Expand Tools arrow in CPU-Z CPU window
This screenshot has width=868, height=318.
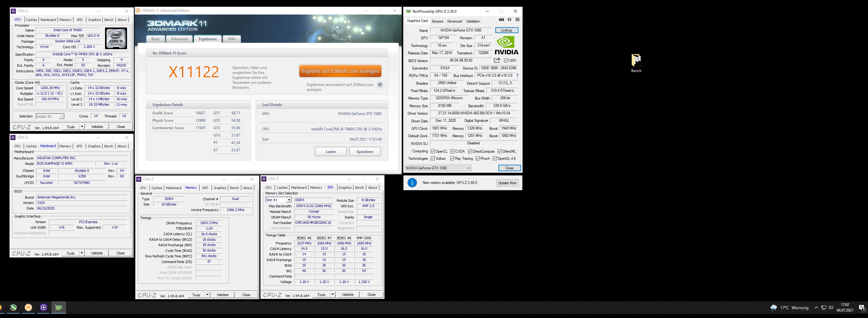point(82,127)
